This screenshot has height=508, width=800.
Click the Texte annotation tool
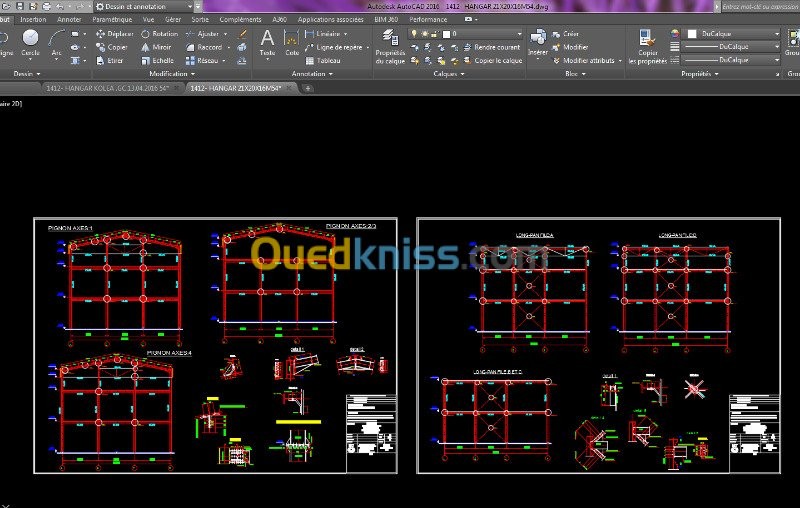point(267,42)
